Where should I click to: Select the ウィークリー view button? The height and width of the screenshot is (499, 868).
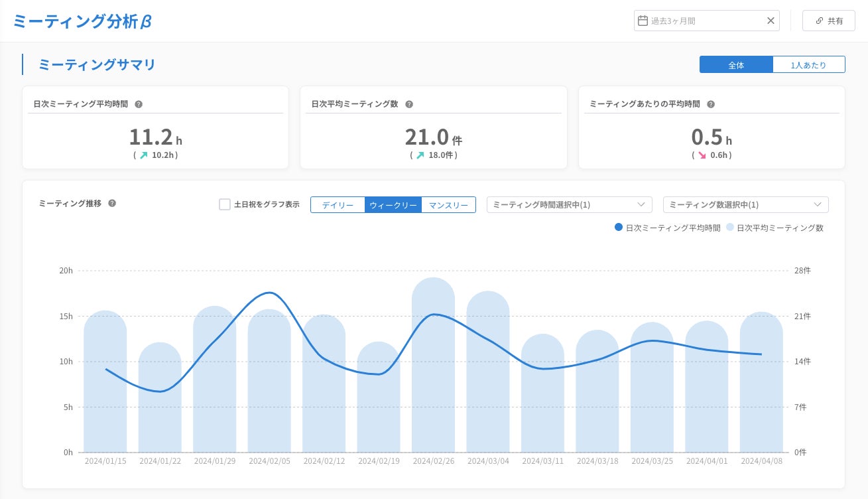click(393, 205)
